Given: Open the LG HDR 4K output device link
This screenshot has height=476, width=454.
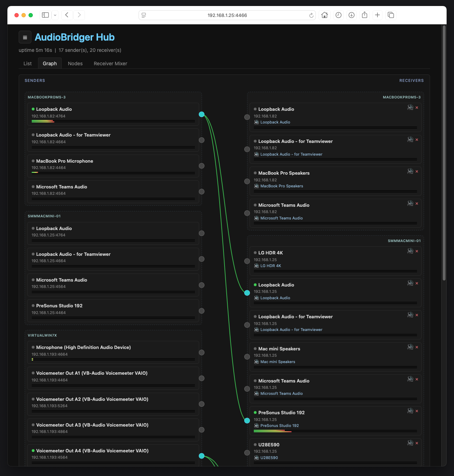Looking at the screenshot, I should coord(271,266).
